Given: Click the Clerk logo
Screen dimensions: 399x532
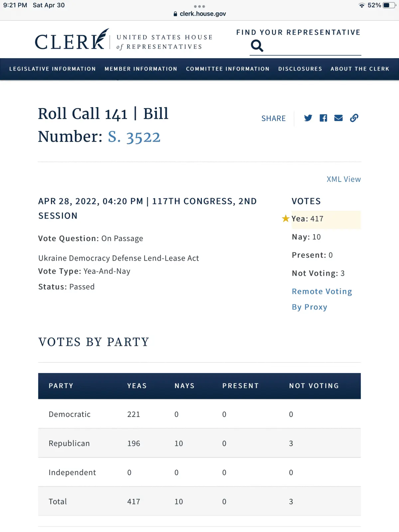Looking at the screenshot, I should pos(72,41).
